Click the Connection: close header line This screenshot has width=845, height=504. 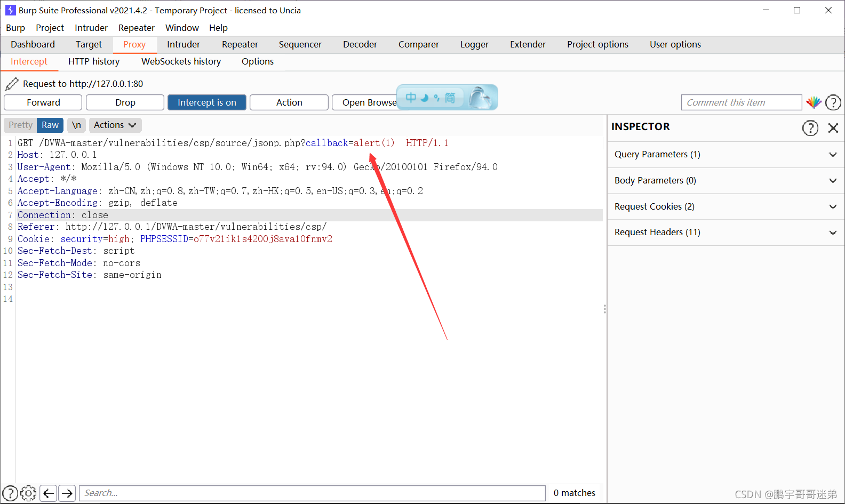tap(309, 215)
